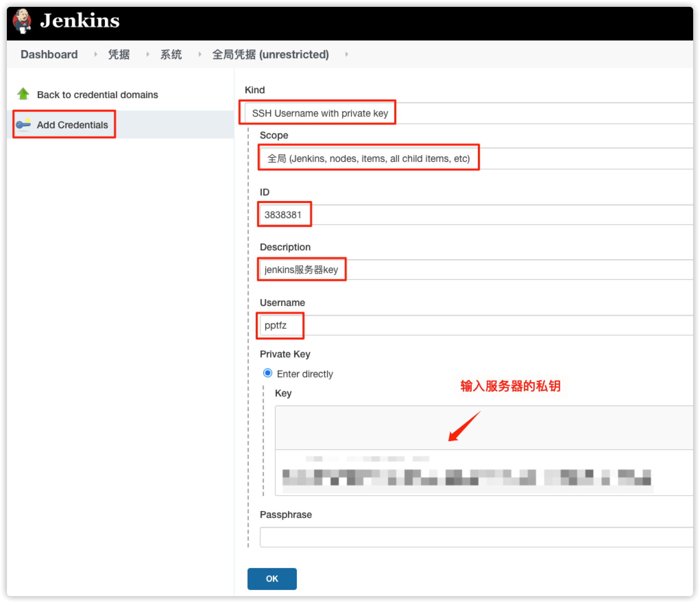Viewport: 700px width, 603px height.
Task: Focus the Description input field
Action: click(x=476, y=270)
